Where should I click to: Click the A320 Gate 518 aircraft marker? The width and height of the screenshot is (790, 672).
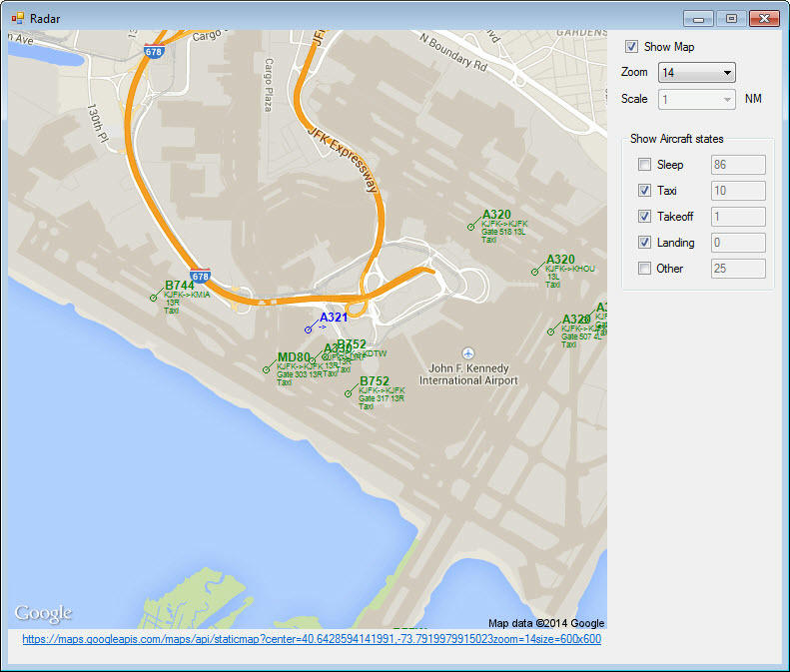coord(470,228)
